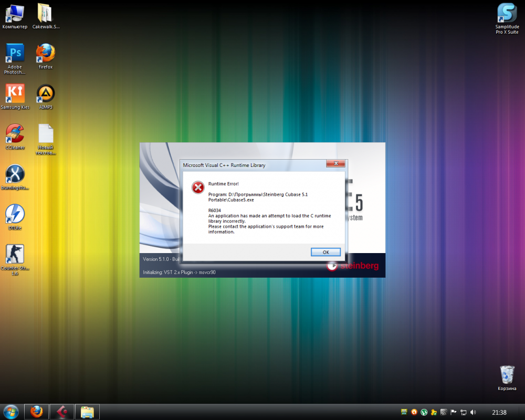Click OK in the Runtime Error dialog
The height and width of the screenshot is (420, 525).
point(325,252)
